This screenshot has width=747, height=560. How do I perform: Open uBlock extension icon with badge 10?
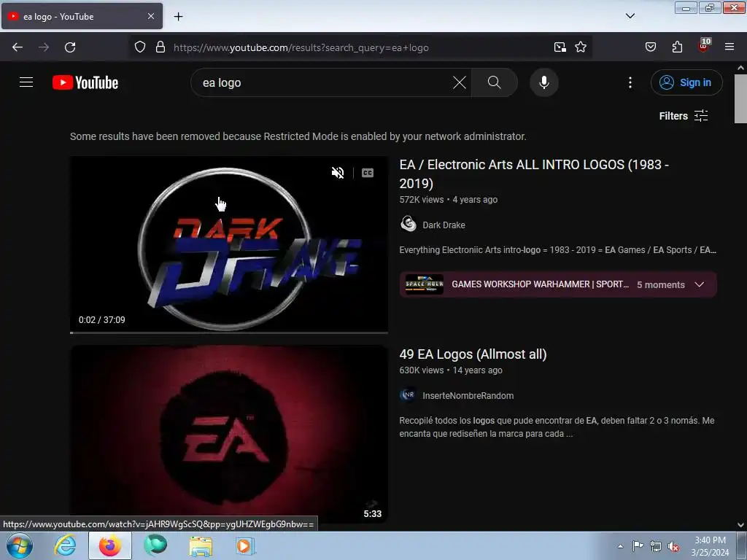point(704,46)
